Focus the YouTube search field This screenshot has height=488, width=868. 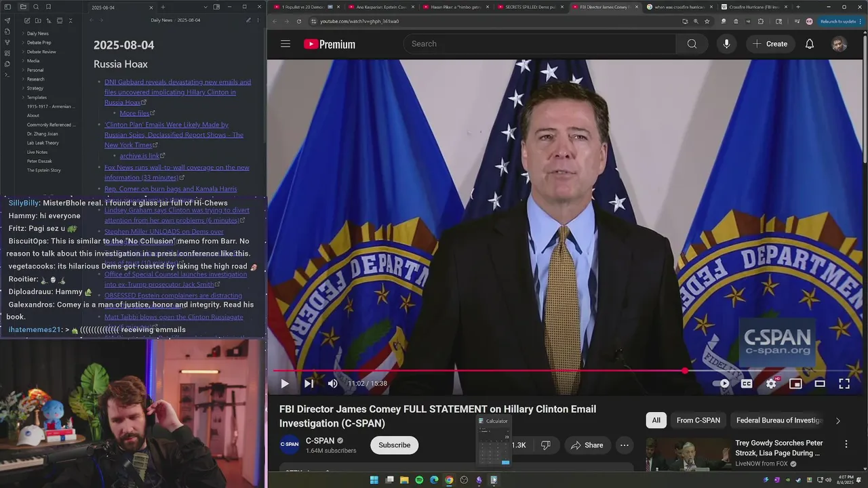click(540, 44)
